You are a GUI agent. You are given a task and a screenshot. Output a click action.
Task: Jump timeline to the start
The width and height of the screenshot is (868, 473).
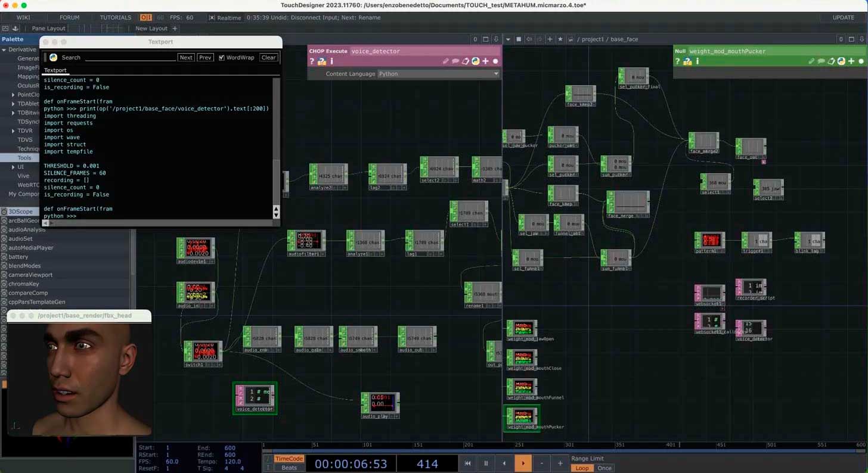click(467, 463)
